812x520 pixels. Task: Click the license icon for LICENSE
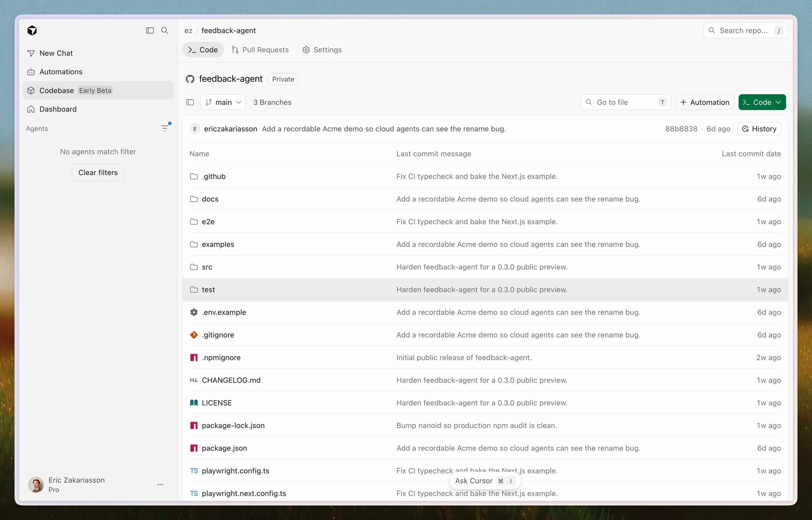pyautogui.click(x=194, y=403)
